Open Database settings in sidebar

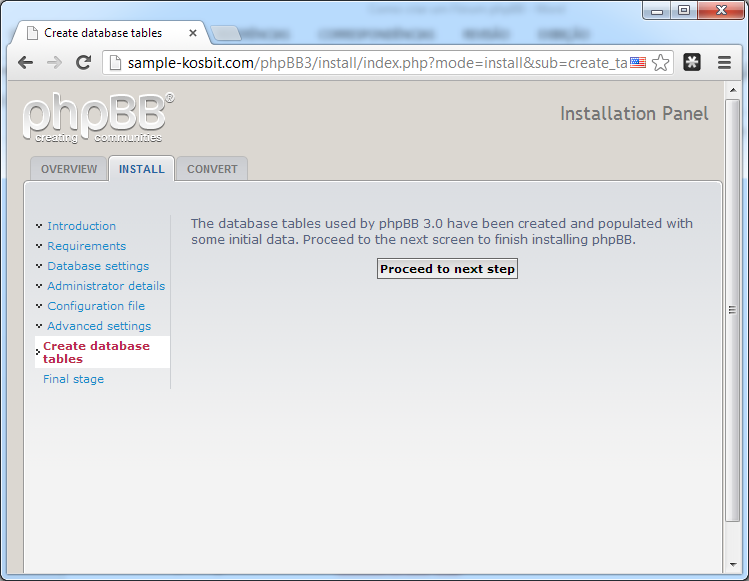98,266
